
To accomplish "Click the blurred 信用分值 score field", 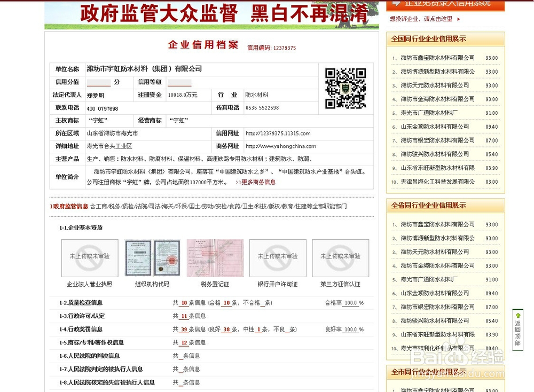I will pos(99,82).
